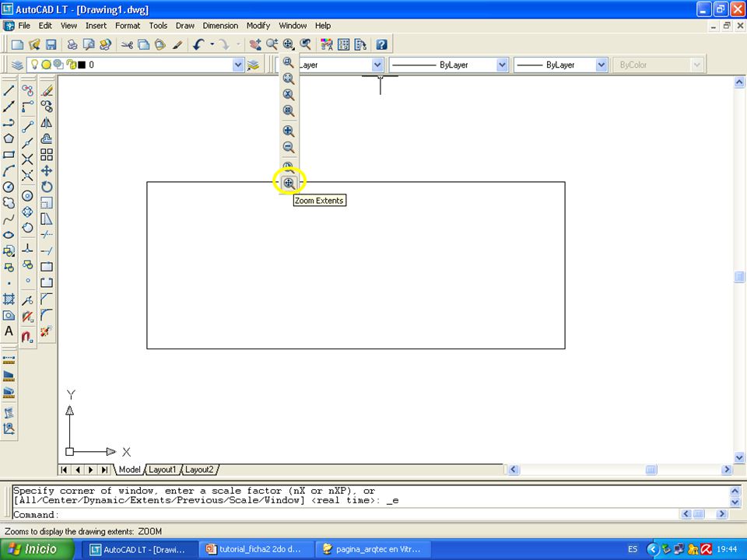Toggle Snap to Endpoint object snap
The height and width of the screenshot is (560, 747).
[x=28, y=126]
